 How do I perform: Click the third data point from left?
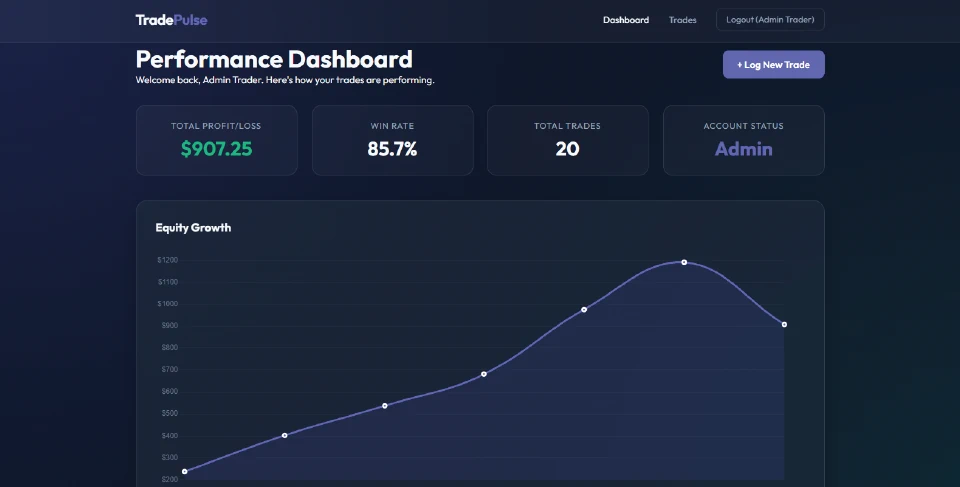[385, 405]
